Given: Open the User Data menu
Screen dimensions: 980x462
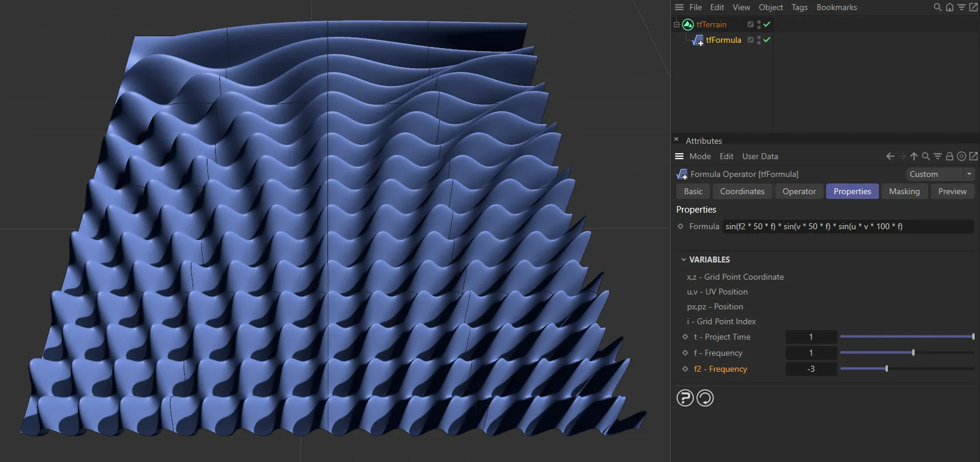Looking at the screenshot, I should (760, 156).
